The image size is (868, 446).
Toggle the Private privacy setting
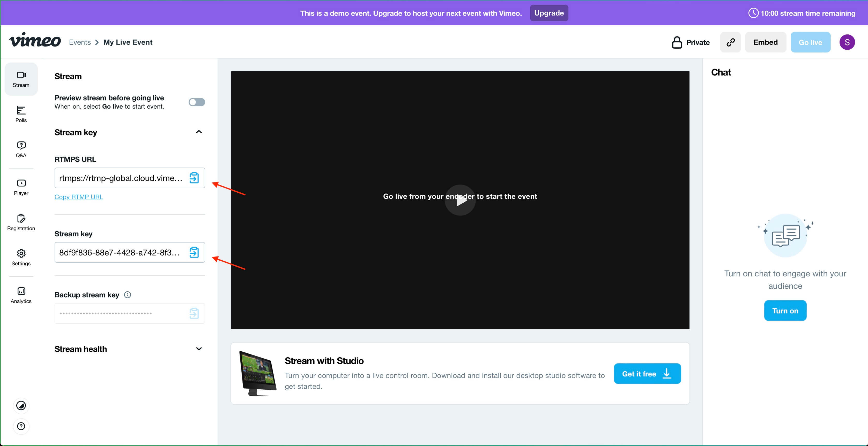[x=691, y=42]
